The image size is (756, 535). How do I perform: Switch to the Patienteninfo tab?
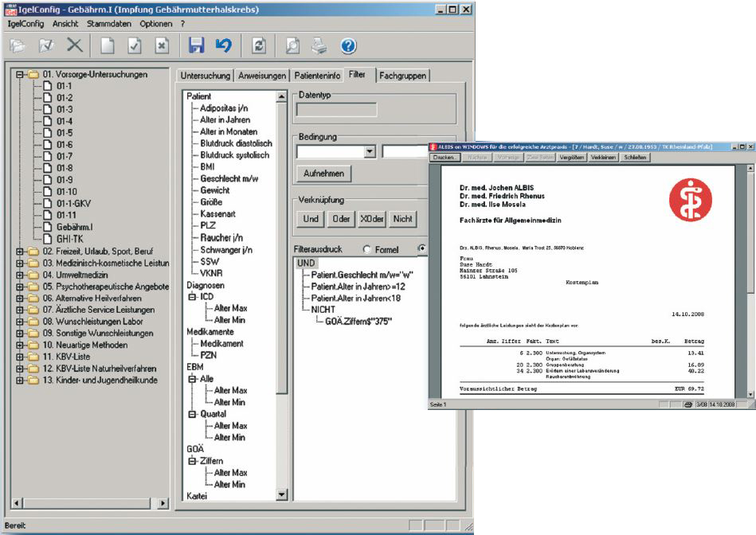(317, 76)
